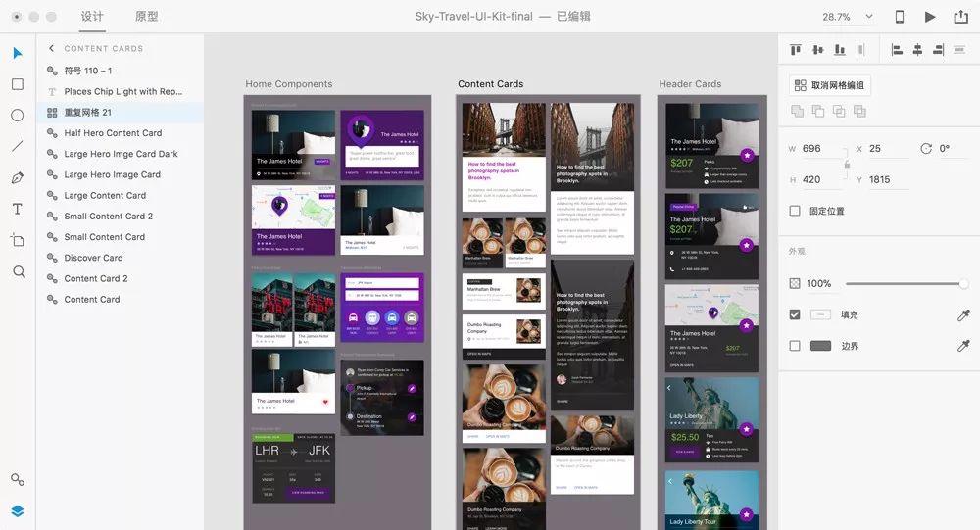Switch to the 设计 tab
980x530 pixels.
coord(92,17)
